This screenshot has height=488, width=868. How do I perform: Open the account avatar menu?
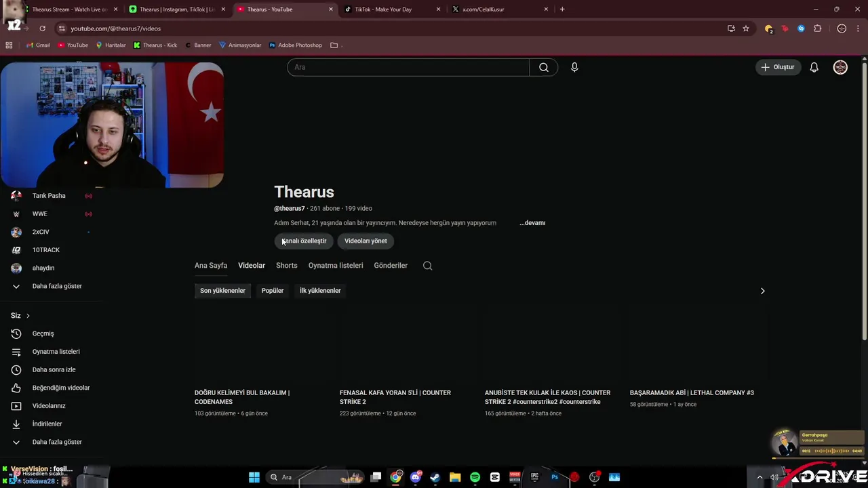840,67
